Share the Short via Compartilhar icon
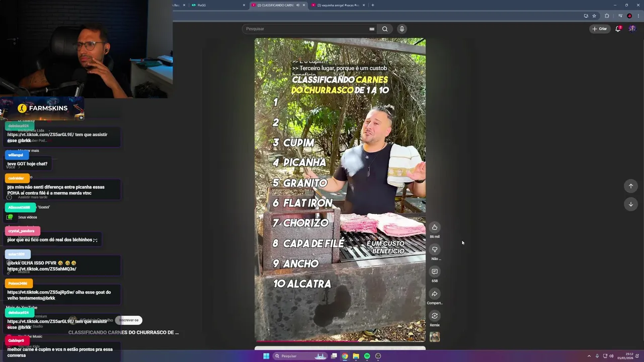This screenshot has width=644, height=362. [x=435, y=294]
